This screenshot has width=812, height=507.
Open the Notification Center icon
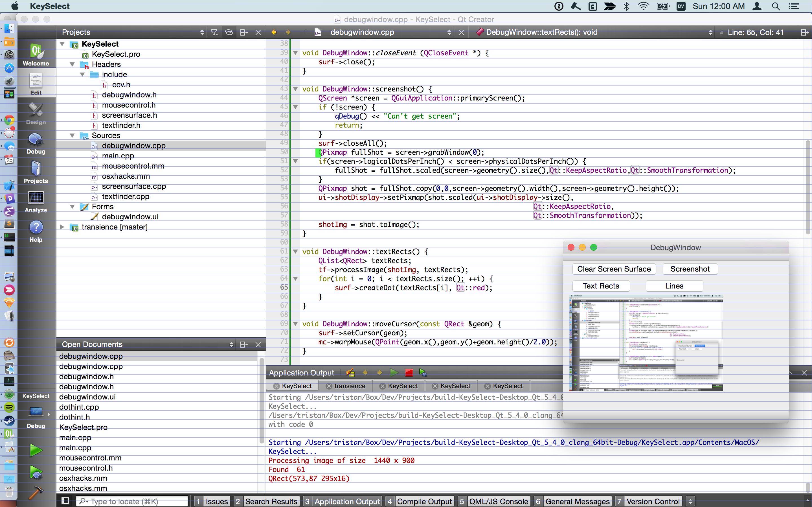pos(794,6)
